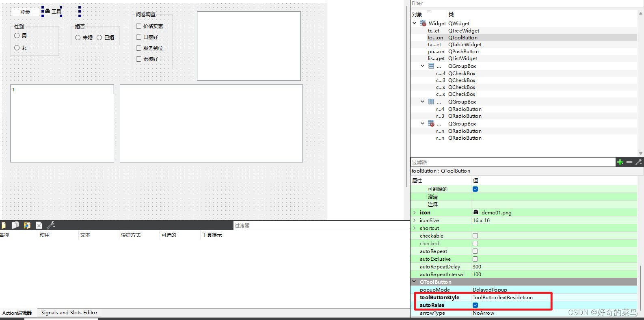
Task: Click the 登录 push button on the form
Action: (25, 12)
